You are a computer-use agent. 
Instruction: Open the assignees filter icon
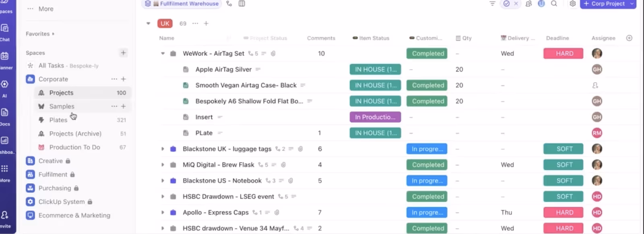[x=528, y=4]
